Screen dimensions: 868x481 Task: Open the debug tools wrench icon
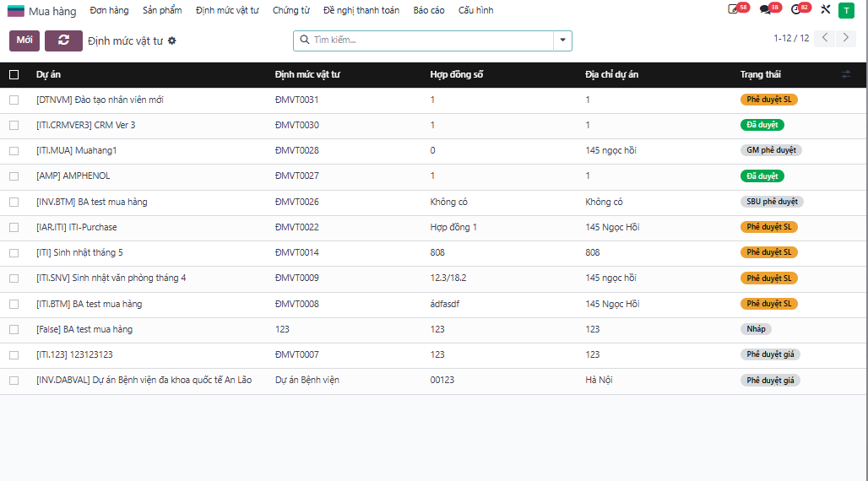[826, 9]
